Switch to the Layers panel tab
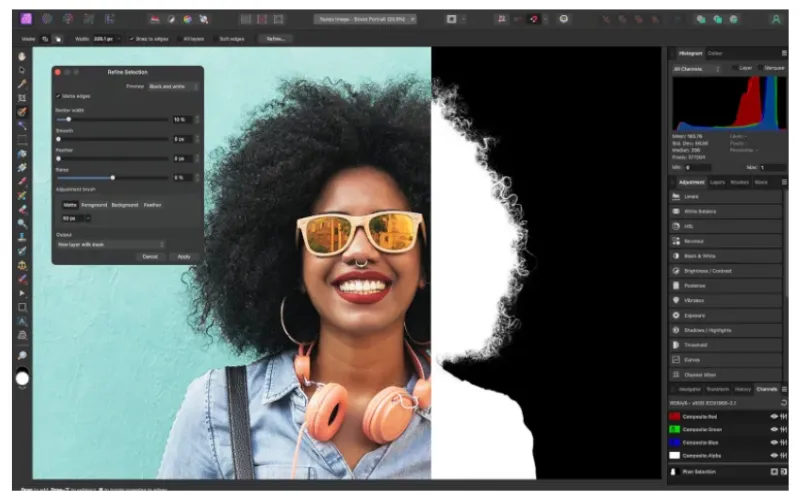 tap(717, 182)
